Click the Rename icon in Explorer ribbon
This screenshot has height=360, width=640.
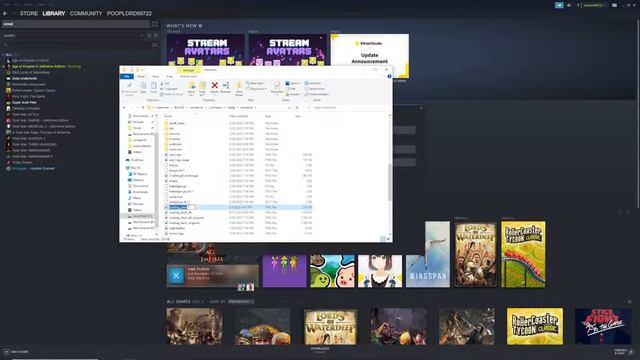click(x=226, y=87)
